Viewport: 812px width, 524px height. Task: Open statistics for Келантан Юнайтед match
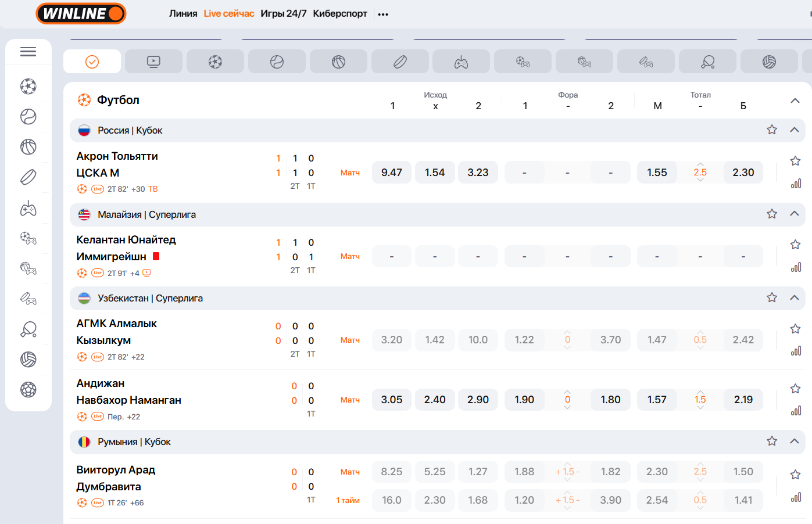pos(796,267)
